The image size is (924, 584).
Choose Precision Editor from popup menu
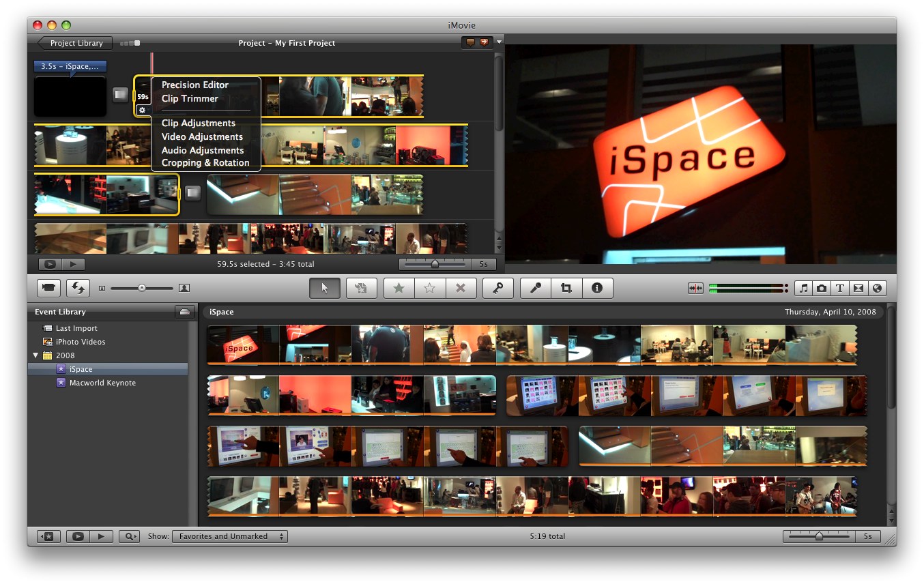(194, 85)
